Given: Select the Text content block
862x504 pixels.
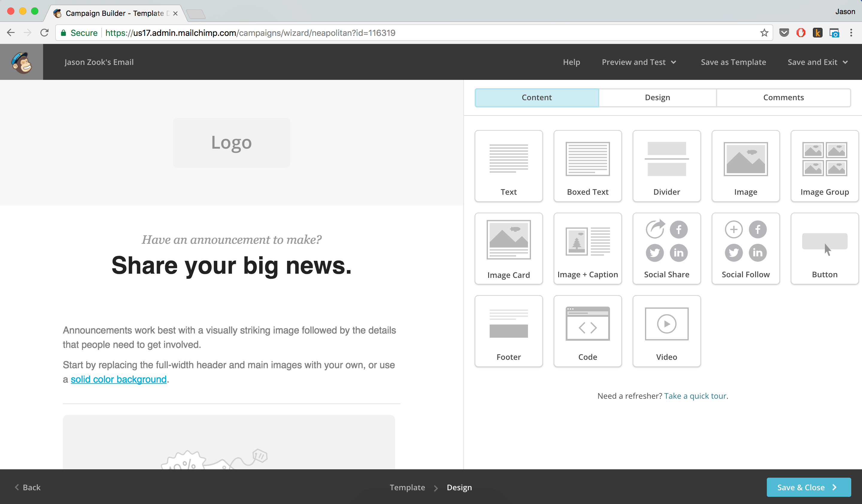Looking at the screenshot, I should [x=508, y=166].
